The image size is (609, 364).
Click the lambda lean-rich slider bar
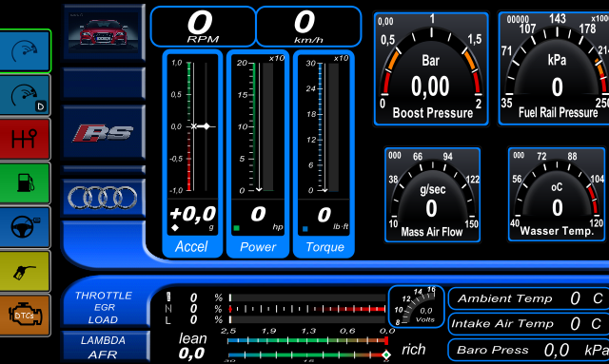(x=307, y=341)
